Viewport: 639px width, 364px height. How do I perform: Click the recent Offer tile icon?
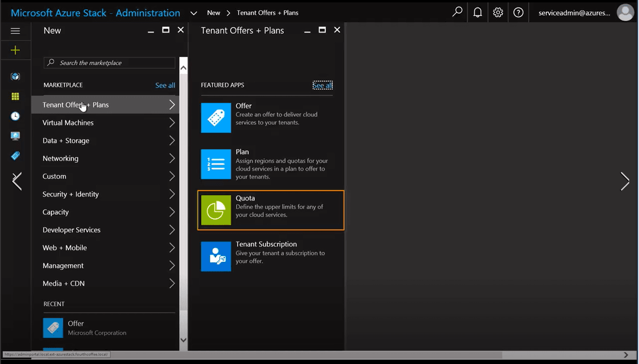[53, 328]
